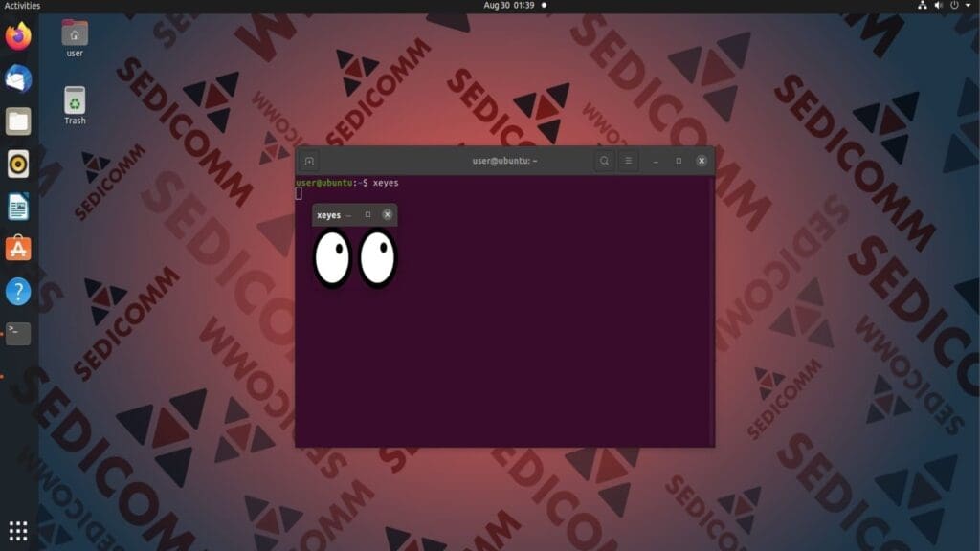The width and height of the screenshot is (980, 551).
Task: Click the Activities button
Action: (x=22, y=6)
